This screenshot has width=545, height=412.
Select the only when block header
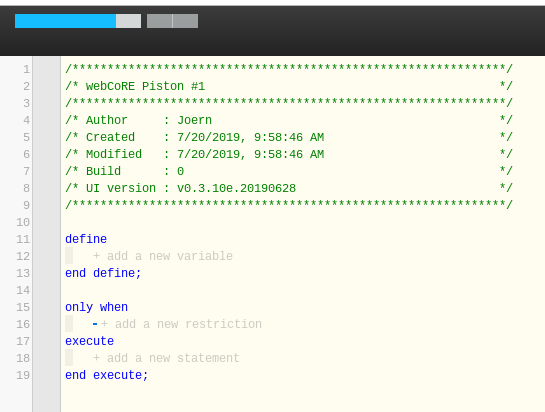(x=96, y=307)
